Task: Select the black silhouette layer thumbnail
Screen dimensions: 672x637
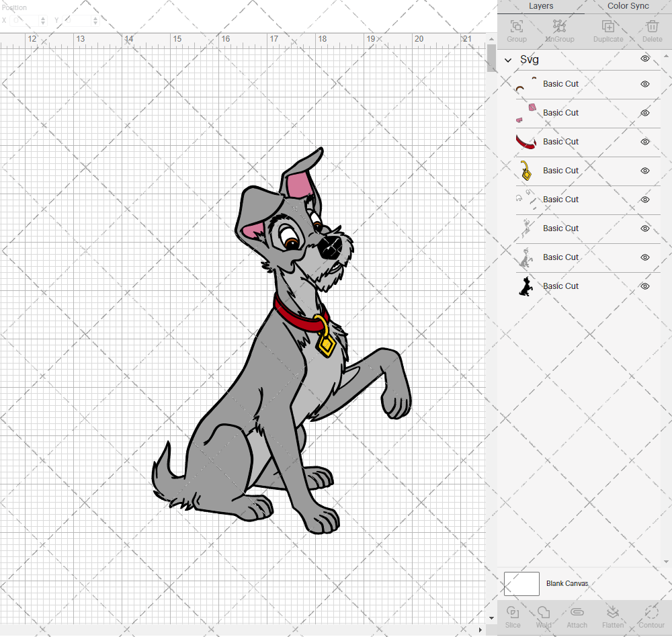Action: 526,286
